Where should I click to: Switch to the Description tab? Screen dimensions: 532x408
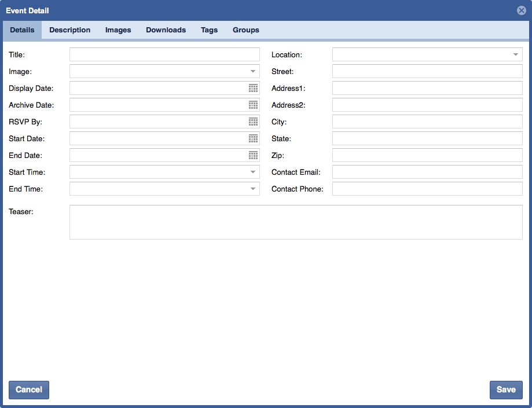[x=69, y=30]
